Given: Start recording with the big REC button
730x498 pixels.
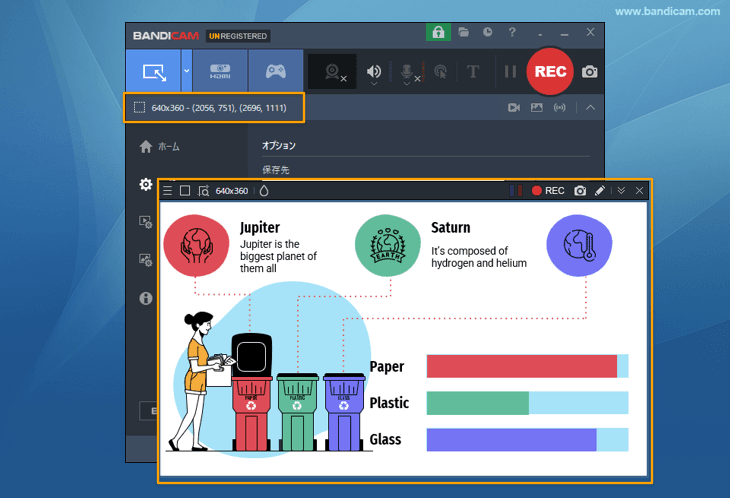Looking at the screenshot, I should 550,72.
